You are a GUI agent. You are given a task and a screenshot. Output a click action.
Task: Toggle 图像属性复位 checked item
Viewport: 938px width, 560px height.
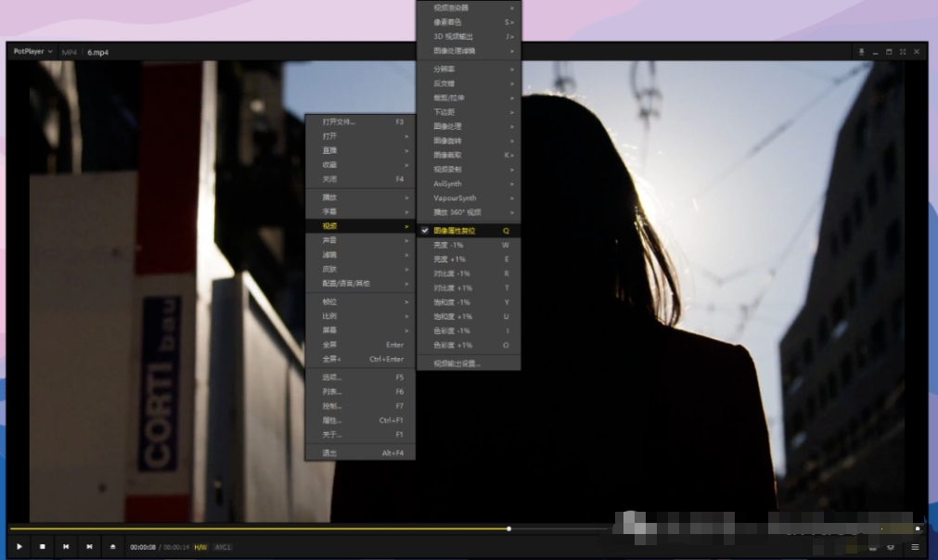tap(469, 231)
